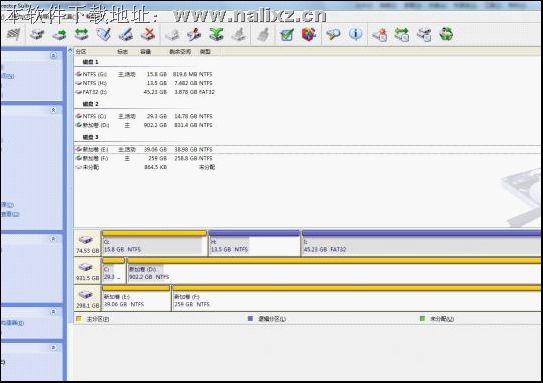Select the E: 39.06 GB NTFS block in map
Viewport: 543px width, 383px height.
coord(136,299)
